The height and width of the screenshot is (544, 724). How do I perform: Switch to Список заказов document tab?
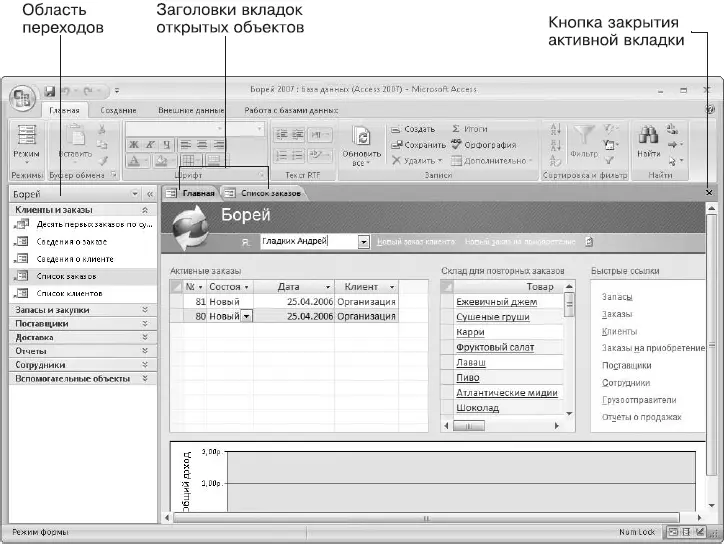pyautogui.click(x=263, y=193)
